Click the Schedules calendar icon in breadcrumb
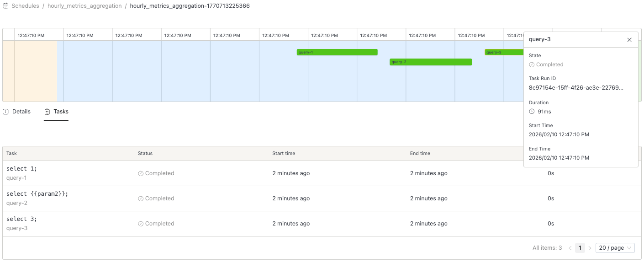Viewport: 644px width, 263px height. [x=5, y=6]
